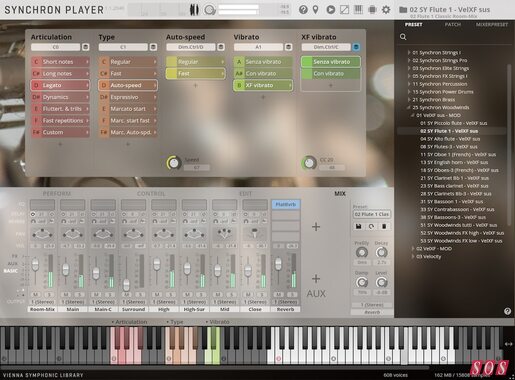Select the Short notes articulation
This screenshot has height=380, width=515.
click(60, 62)
